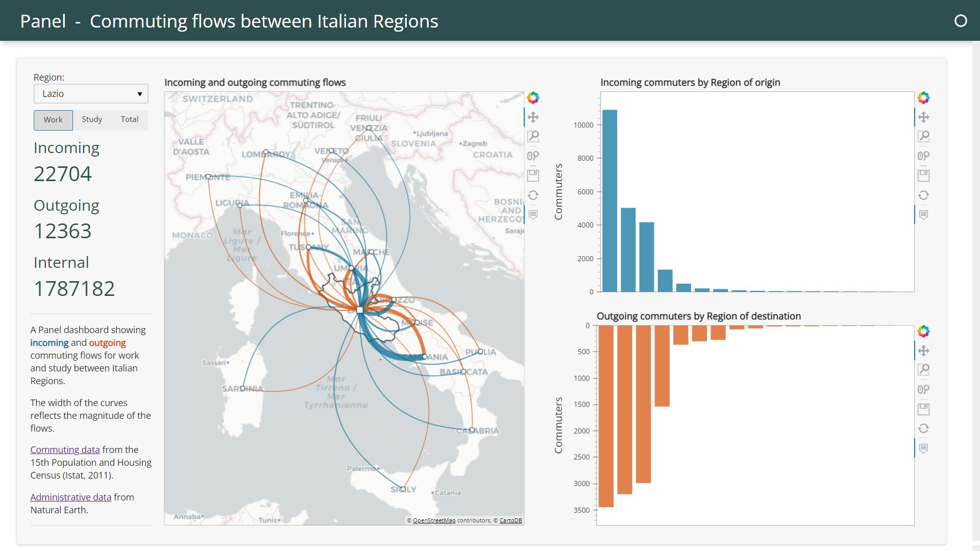Reset the outgoing commuters chart

coord(924,428)
